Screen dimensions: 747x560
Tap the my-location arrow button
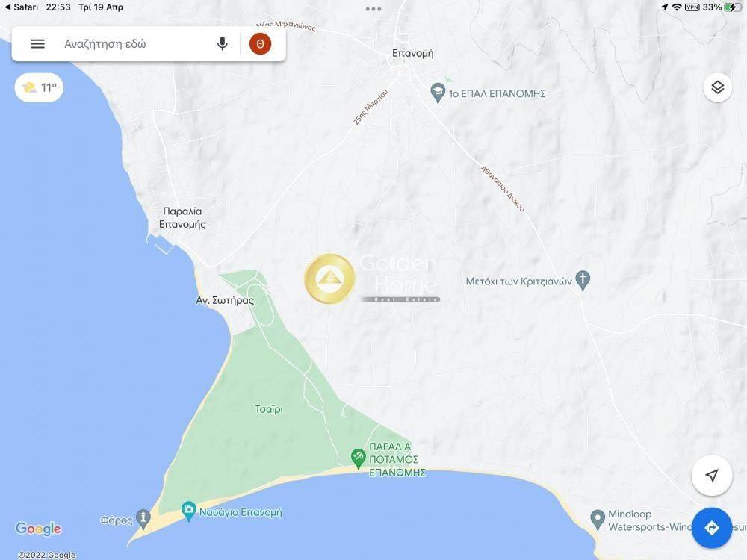point(712,475)
